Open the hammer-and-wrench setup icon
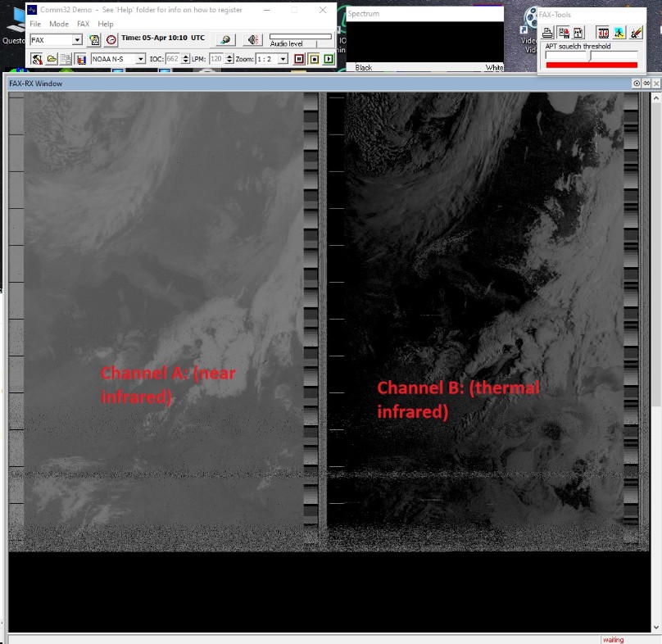The image size is (662, 644). [37, 59]
